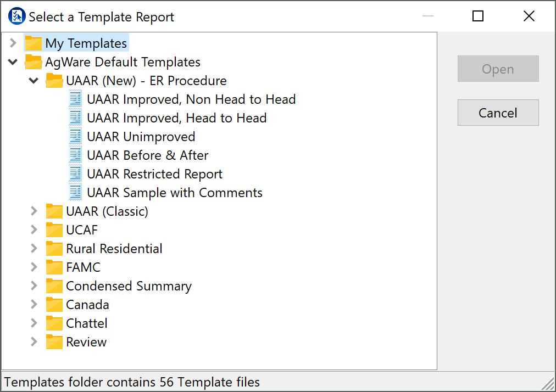Select UAAR Improved, Head to Head template

176,118
